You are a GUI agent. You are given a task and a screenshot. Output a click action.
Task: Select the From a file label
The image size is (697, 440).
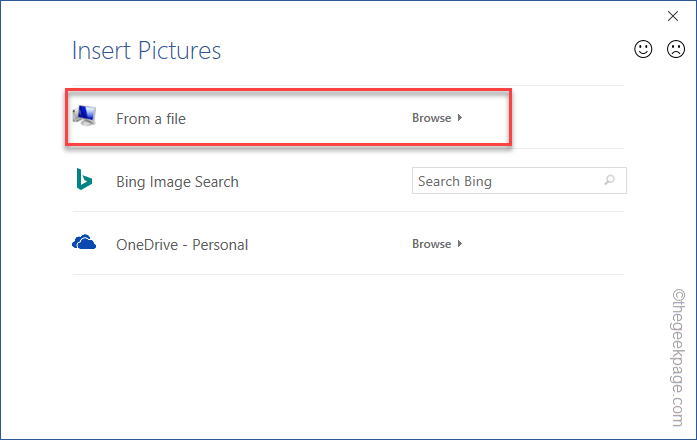pos(151,119)
